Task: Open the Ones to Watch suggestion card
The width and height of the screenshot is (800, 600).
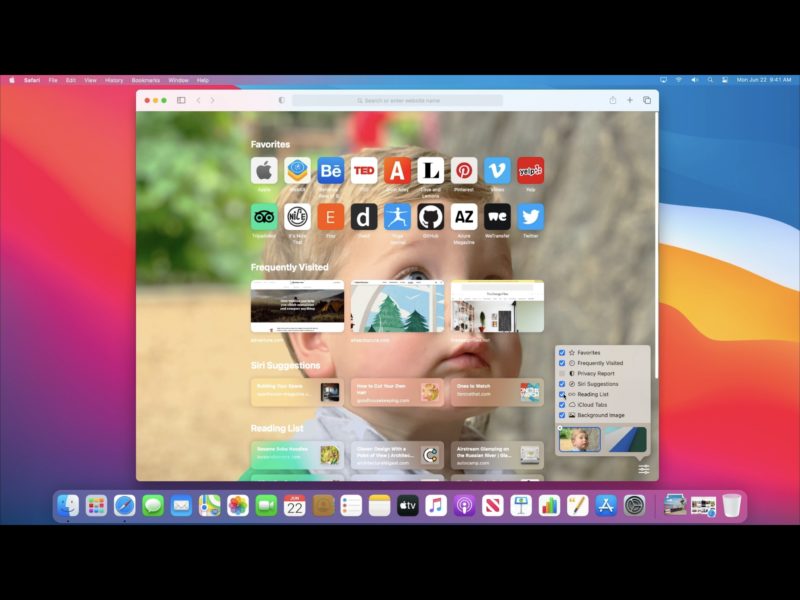Action: pos(497,392)
